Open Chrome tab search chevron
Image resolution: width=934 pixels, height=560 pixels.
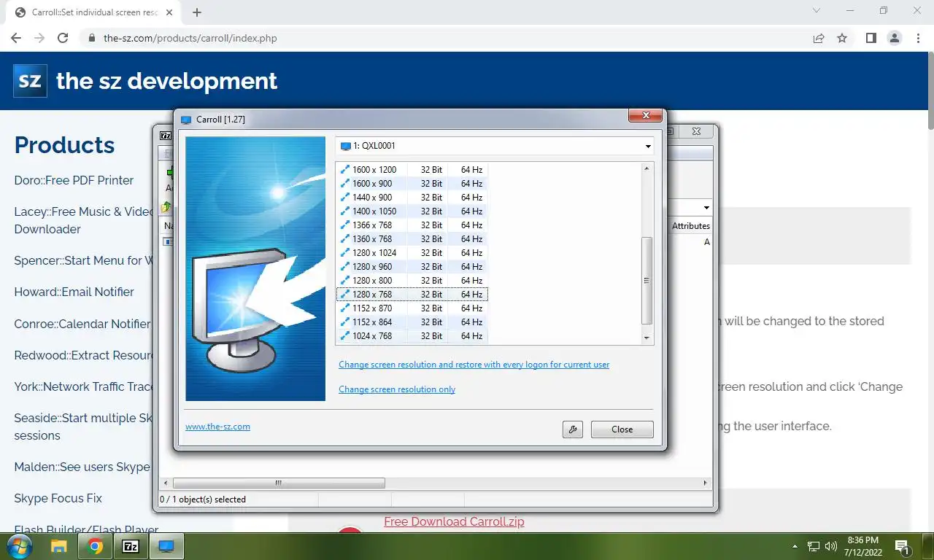coord(817,10)
